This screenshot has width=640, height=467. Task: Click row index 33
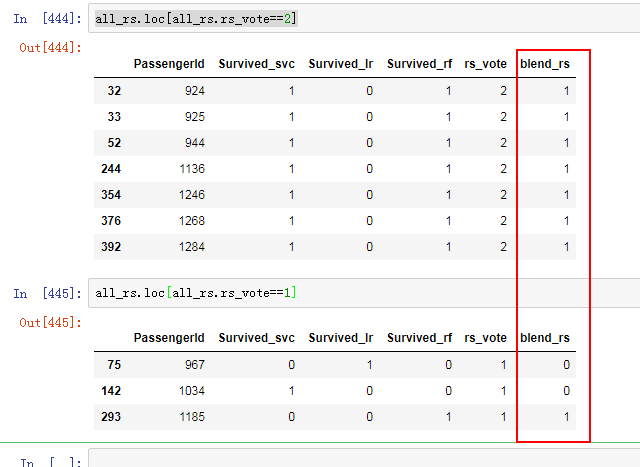point(114,117)
